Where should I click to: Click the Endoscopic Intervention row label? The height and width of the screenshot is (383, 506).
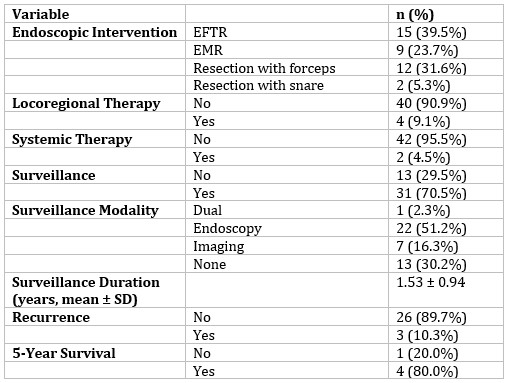coord(95,32)
